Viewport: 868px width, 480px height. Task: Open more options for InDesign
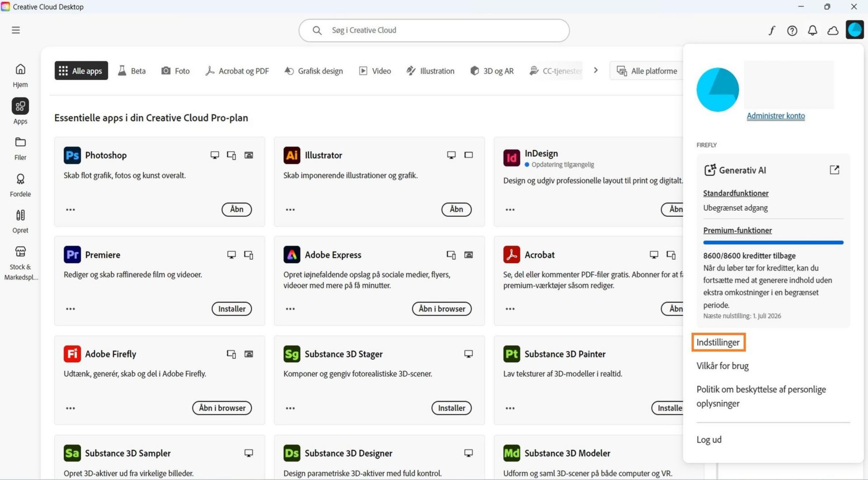[510, 209]
